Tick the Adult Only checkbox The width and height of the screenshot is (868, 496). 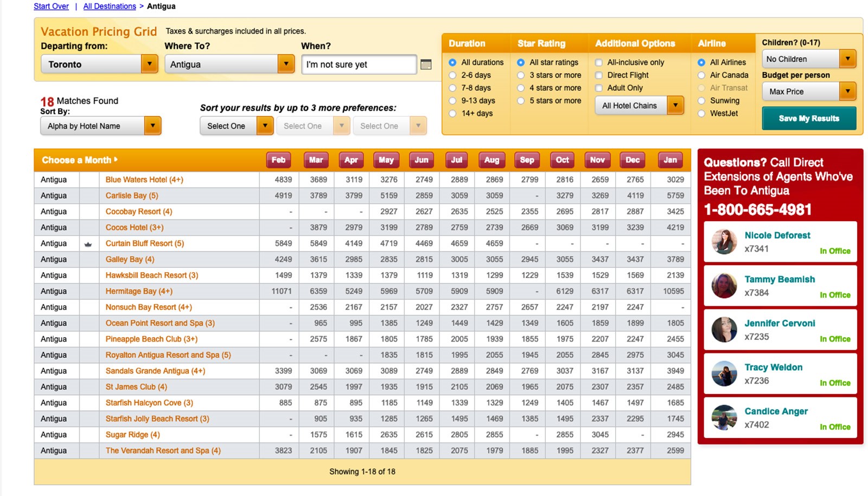pos(599,88)
